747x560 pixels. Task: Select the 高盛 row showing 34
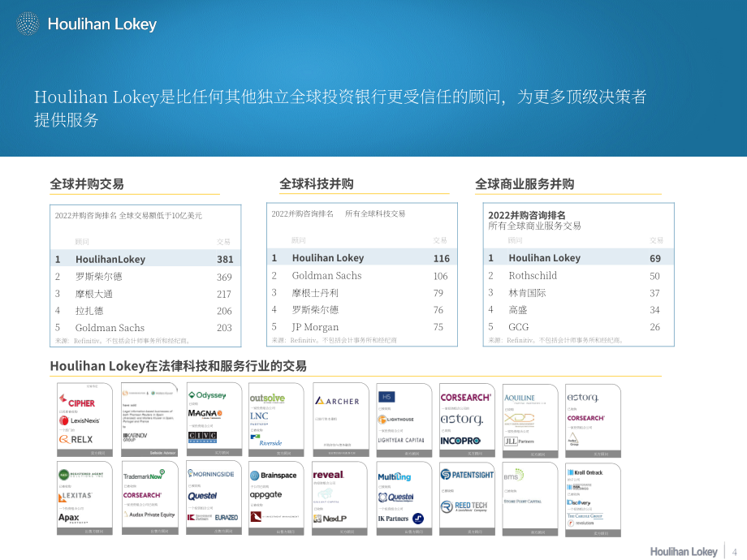pyautogui.click(x=579, y=310)
